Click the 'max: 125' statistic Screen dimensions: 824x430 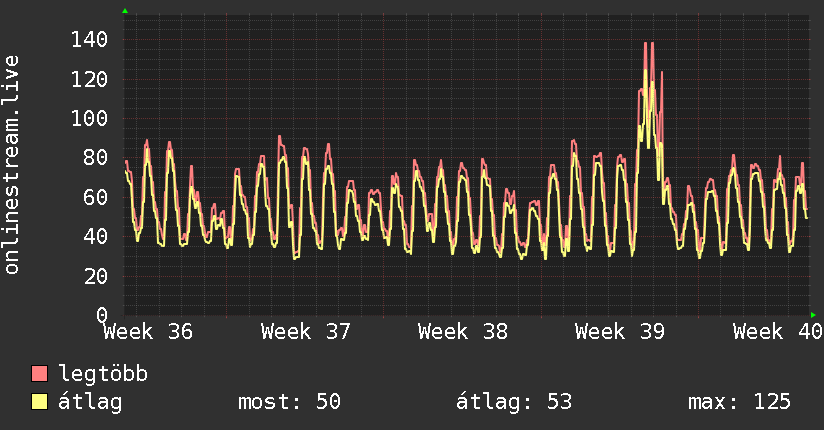739,402
